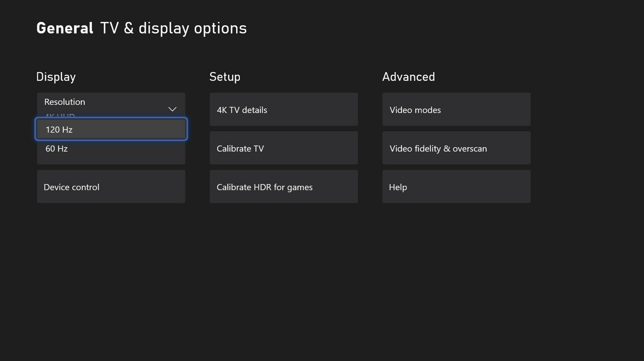The image size is (644, 361).
Task: Go back to the General section heading
Action: coord(65,28)
